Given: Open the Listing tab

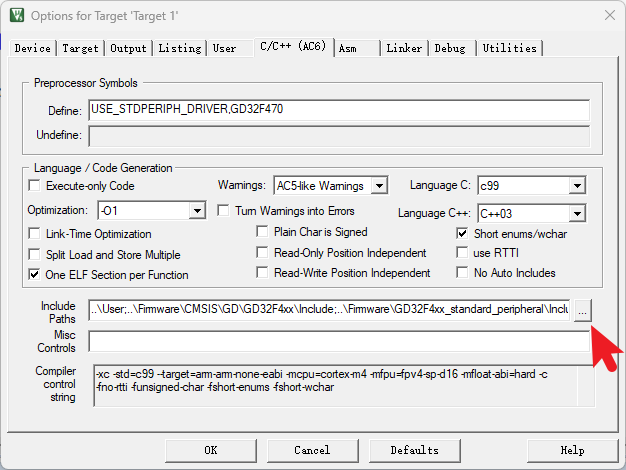Looking at the screenshot, I should point(180,48).
